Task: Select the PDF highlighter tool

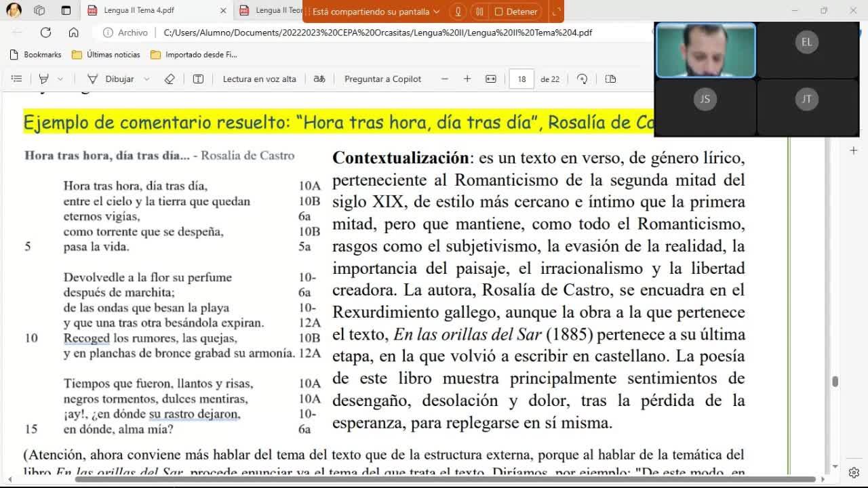Action: click(45, 79)
